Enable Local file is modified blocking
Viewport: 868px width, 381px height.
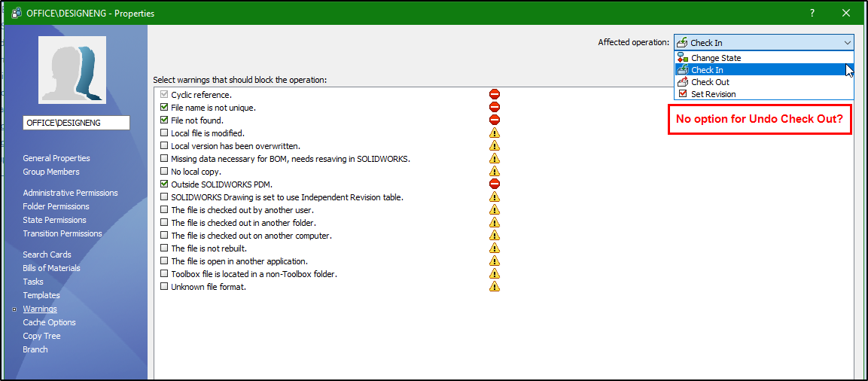(x=164, y=133)
